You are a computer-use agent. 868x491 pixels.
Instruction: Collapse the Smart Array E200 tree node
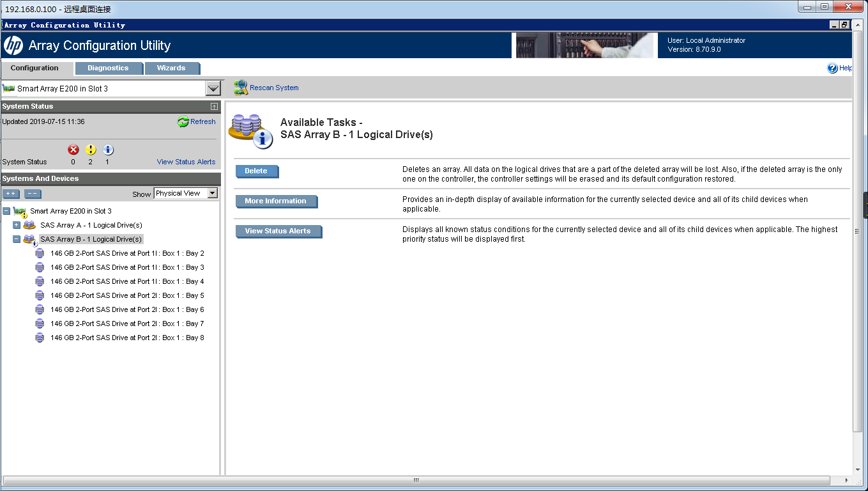click(x=6, y=211)
